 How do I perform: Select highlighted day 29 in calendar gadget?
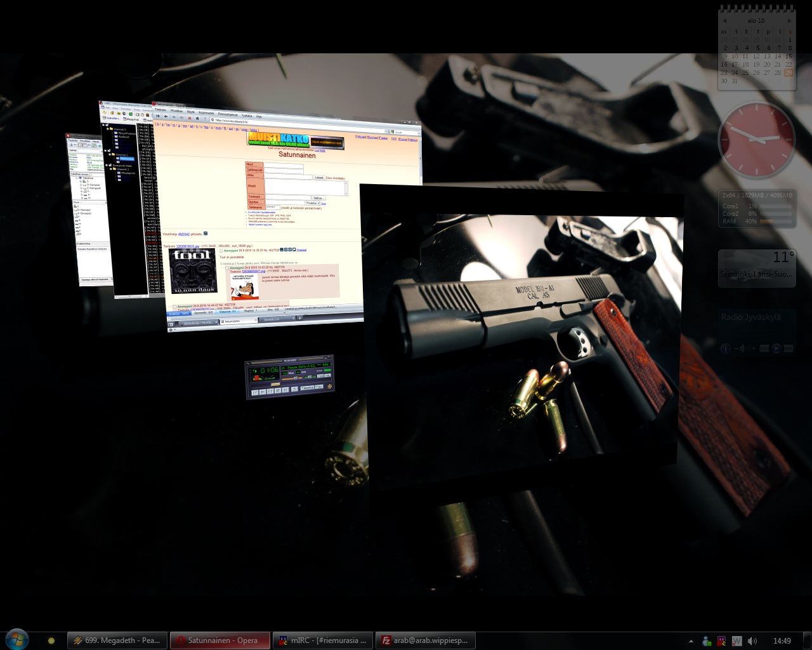coord(789,73)
